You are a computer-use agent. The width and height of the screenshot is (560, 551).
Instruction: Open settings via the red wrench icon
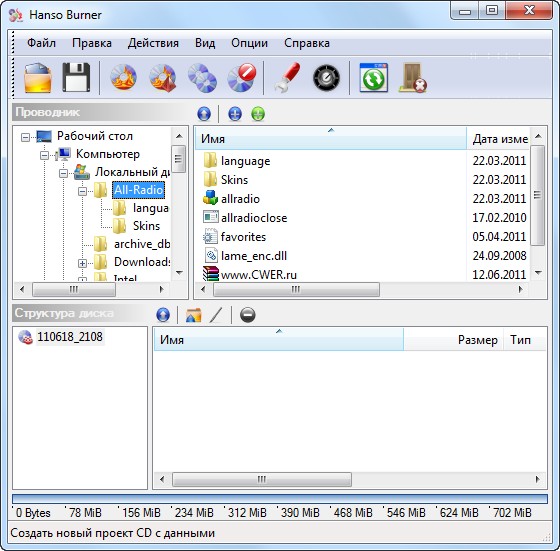(287, 77)
